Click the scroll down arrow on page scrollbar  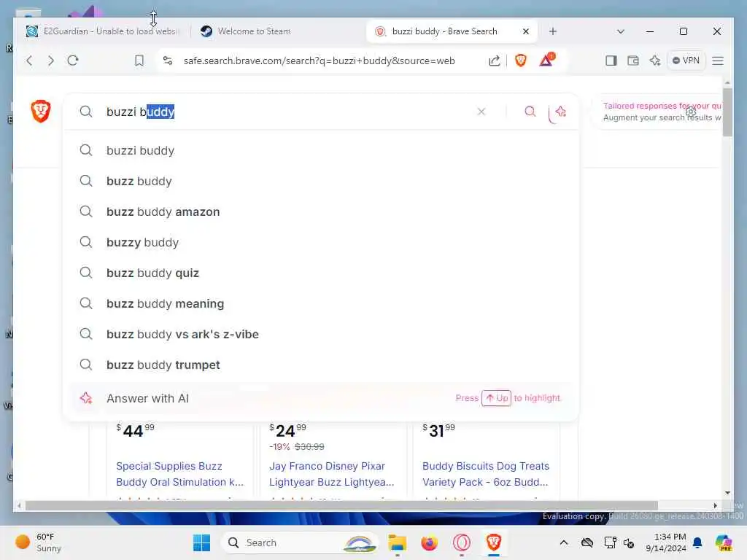(x=727, y=493)
